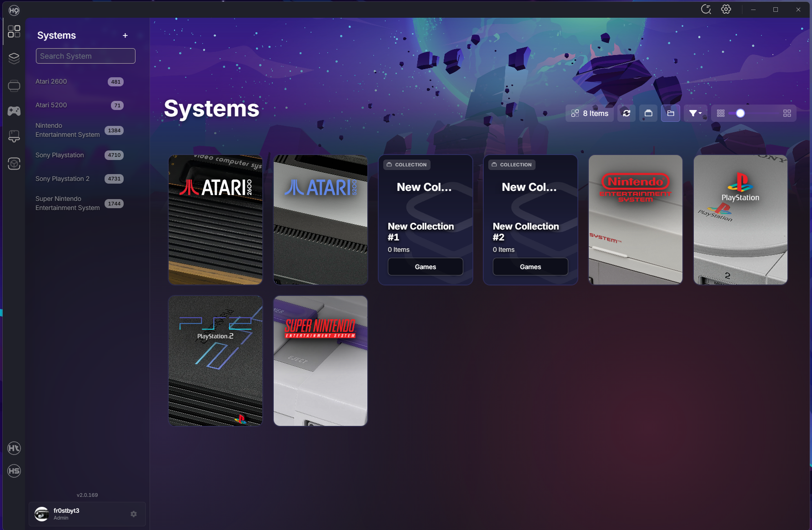Click the user settings gear beside fr0stbyt3
The height and width of the screenshot is (530, 812).
pyautogui.click(x=134, y=514)
